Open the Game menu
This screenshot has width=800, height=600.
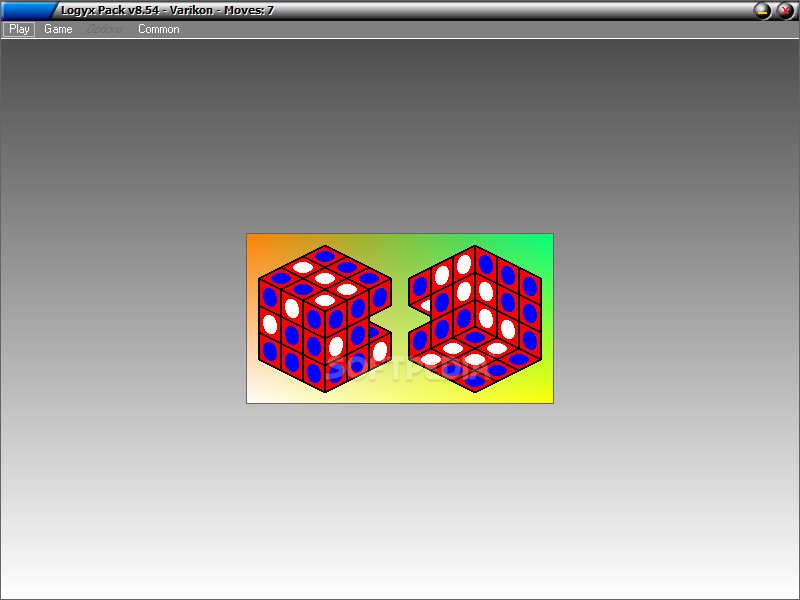(x=58, y=29)
